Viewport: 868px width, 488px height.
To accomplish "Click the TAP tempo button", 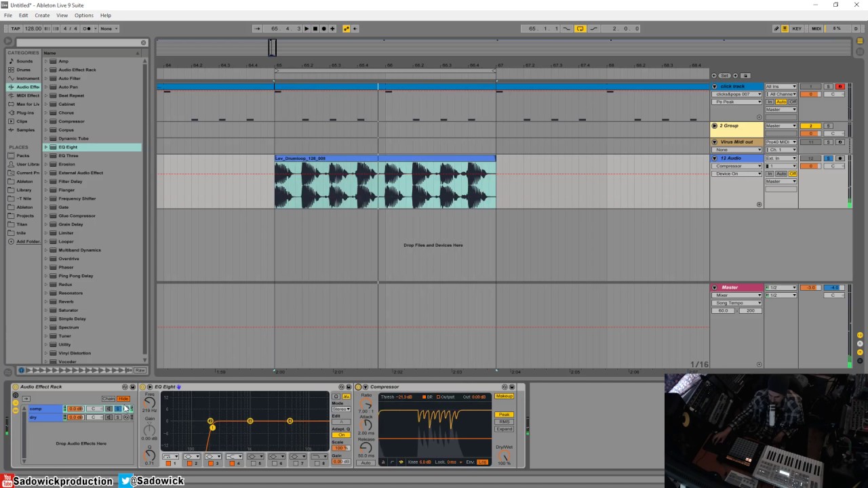I will 16,28.
